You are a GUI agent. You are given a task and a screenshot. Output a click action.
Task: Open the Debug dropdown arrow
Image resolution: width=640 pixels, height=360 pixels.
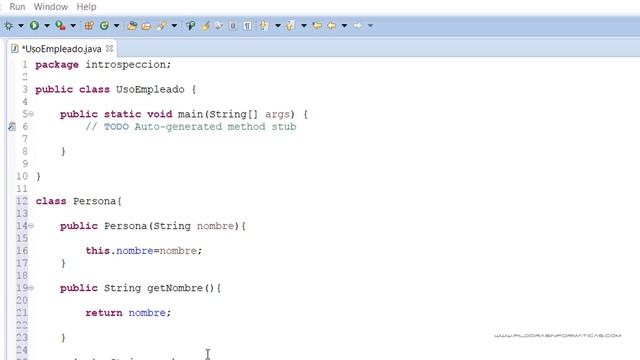tap(21, 26)
